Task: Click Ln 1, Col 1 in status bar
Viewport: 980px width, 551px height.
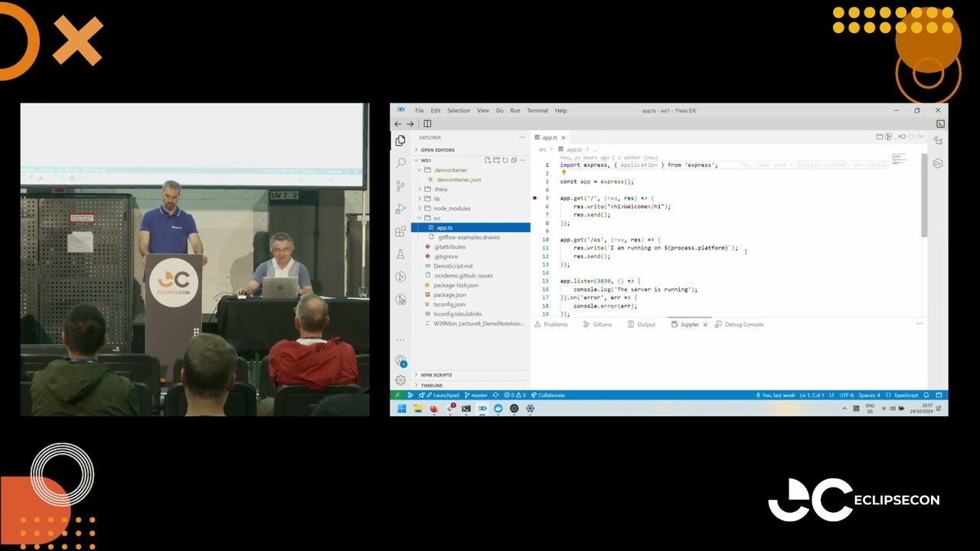Action: [x=812, y=395]
